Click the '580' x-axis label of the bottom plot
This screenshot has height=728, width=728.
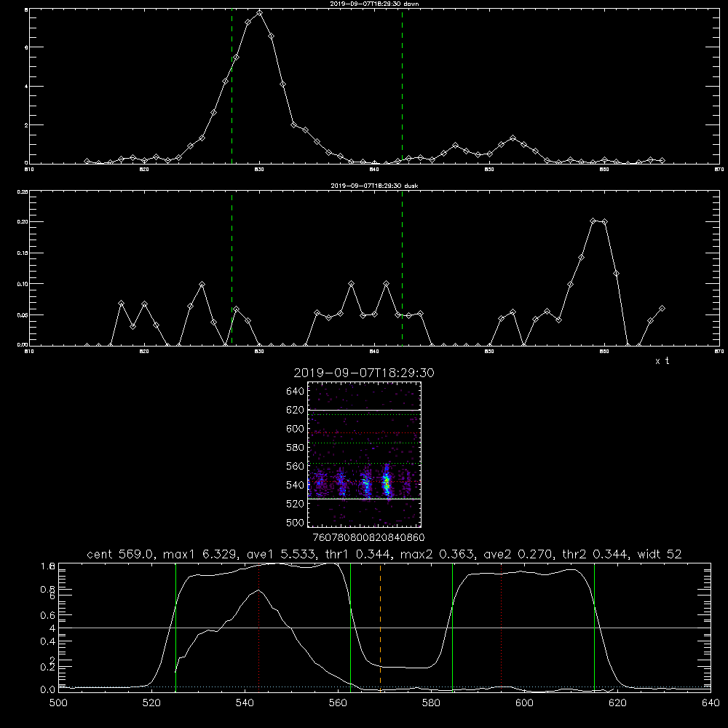(431, 703)
